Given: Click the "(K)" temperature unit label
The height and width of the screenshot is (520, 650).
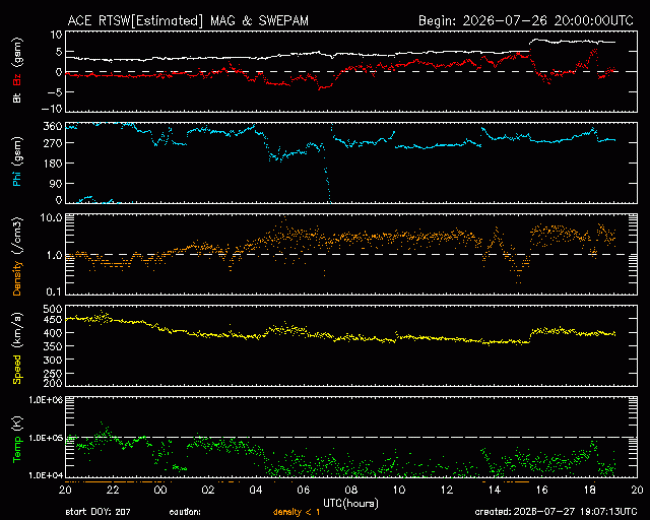Looking at the screenshot, I should 17,425.
